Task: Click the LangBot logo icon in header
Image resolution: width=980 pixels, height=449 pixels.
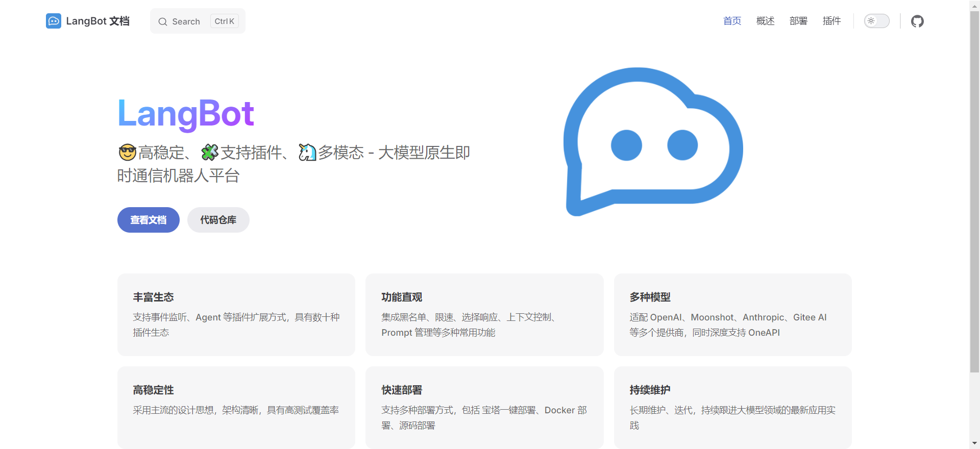Action: coord(54,21)
